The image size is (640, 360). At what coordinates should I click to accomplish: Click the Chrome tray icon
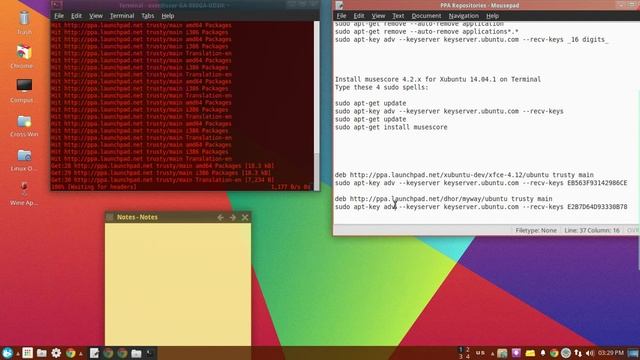pos(554,353)
